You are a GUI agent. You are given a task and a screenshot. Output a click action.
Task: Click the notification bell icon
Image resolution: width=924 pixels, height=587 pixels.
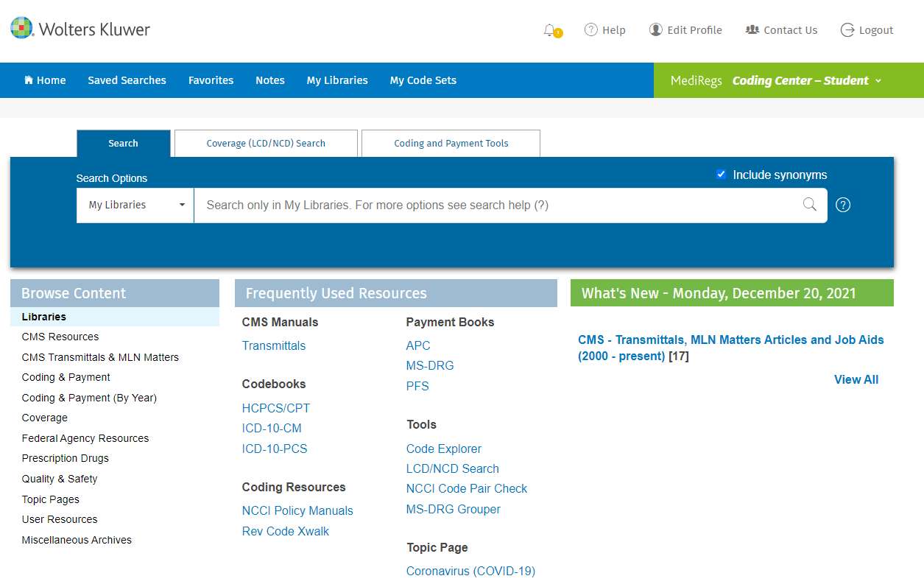(x=550, y=30)
